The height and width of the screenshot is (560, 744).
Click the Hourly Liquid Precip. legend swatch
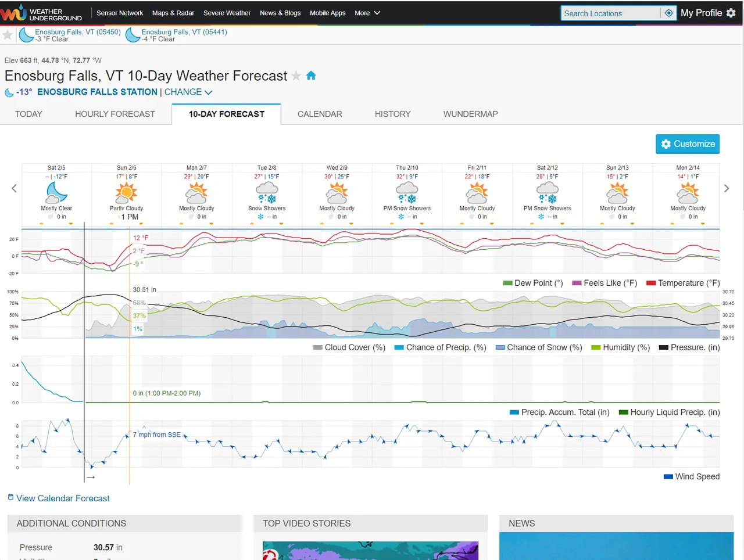click(x=623, y=412)
